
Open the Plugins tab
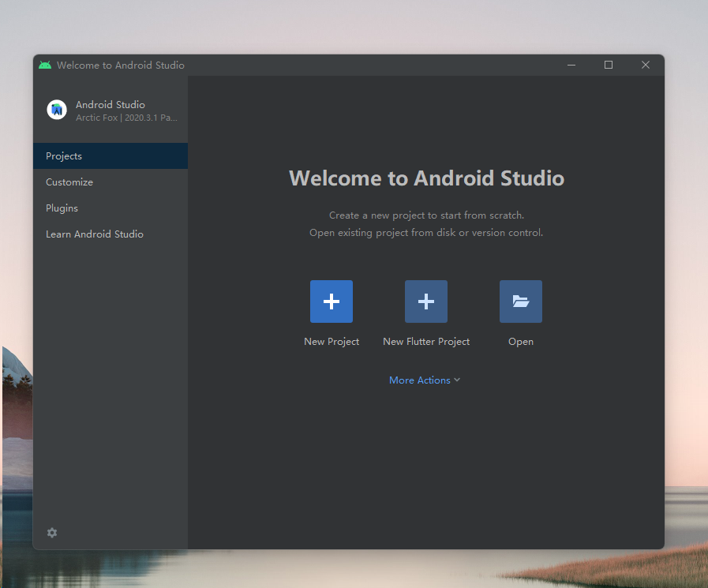111,208
